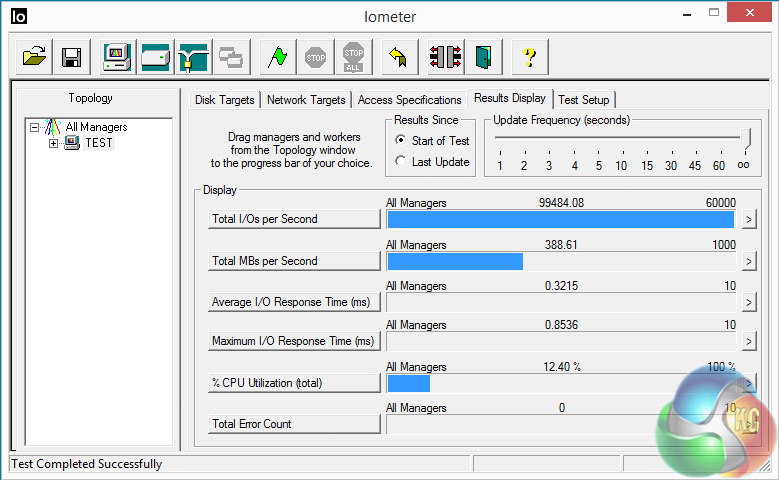Select TEST label in topology tree
This screenshot has width=779, height=480.
(99, 143)
